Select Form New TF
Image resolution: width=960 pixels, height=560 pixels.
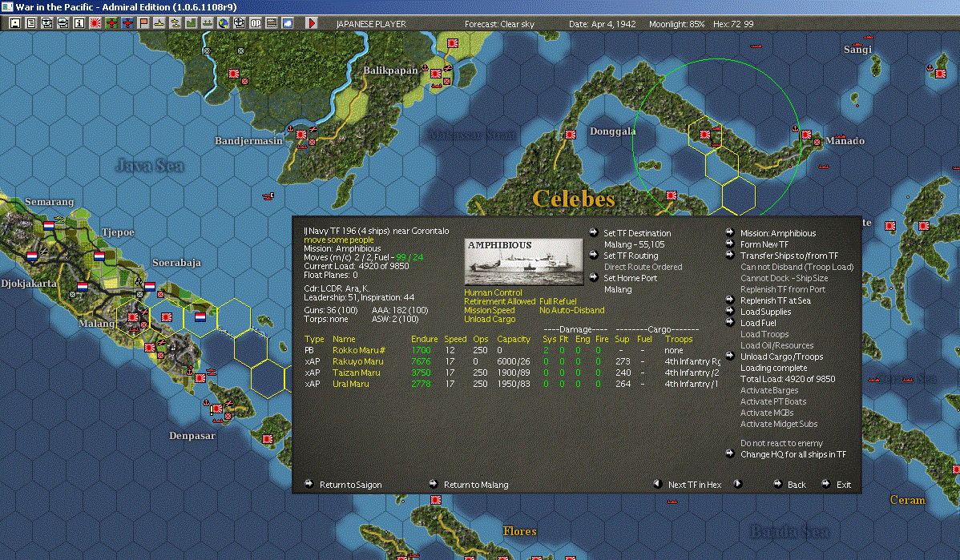click(764, 244)
